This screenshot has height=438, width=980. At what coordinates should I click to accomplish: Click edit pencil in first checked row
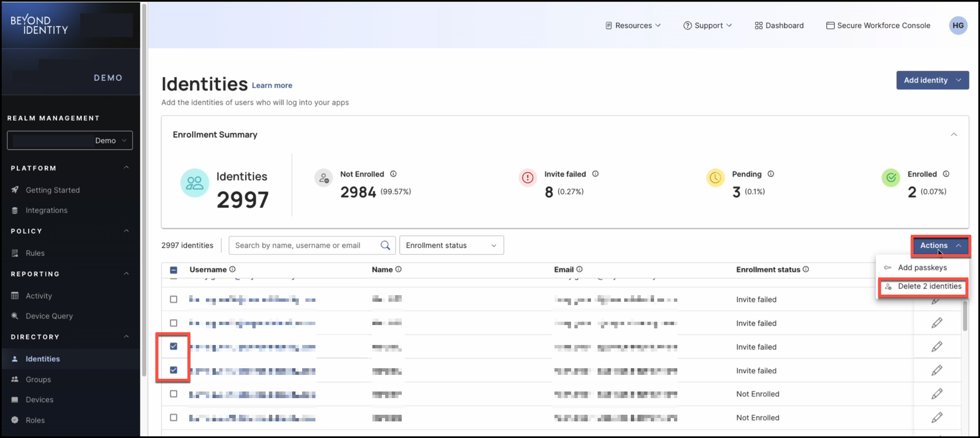pyautogui.click(x=937, y=347)
